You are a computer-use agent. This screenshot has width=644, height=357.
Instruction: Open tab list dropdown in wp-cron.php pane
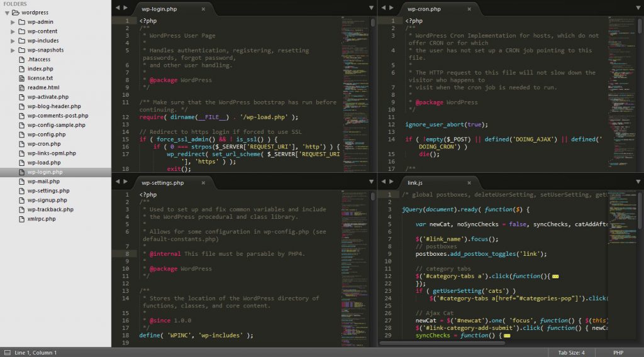pyautogui.click(x=639, y=9)
